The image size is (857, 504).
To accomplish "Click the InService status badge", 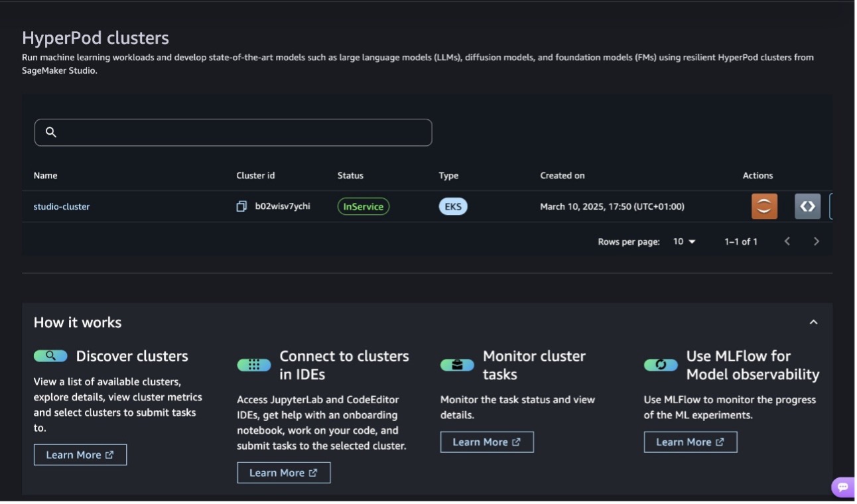I will (x=363, y=207).
